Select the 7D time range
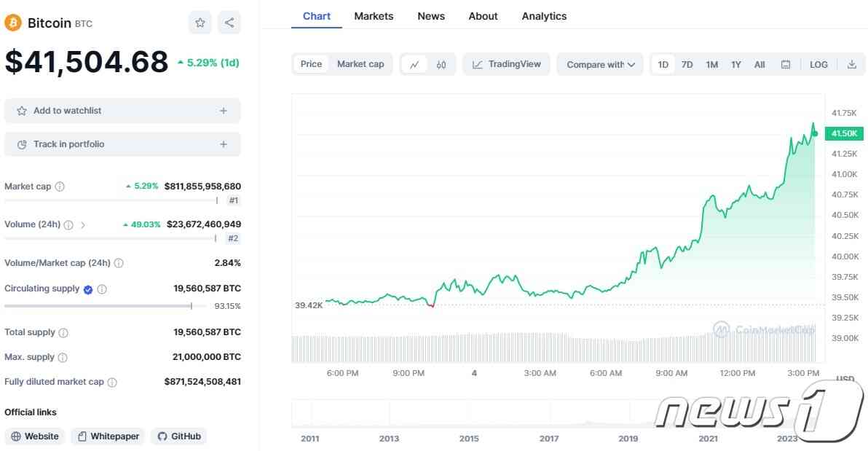The width and height of the screenshot is (868, 451). click(687, 64)
